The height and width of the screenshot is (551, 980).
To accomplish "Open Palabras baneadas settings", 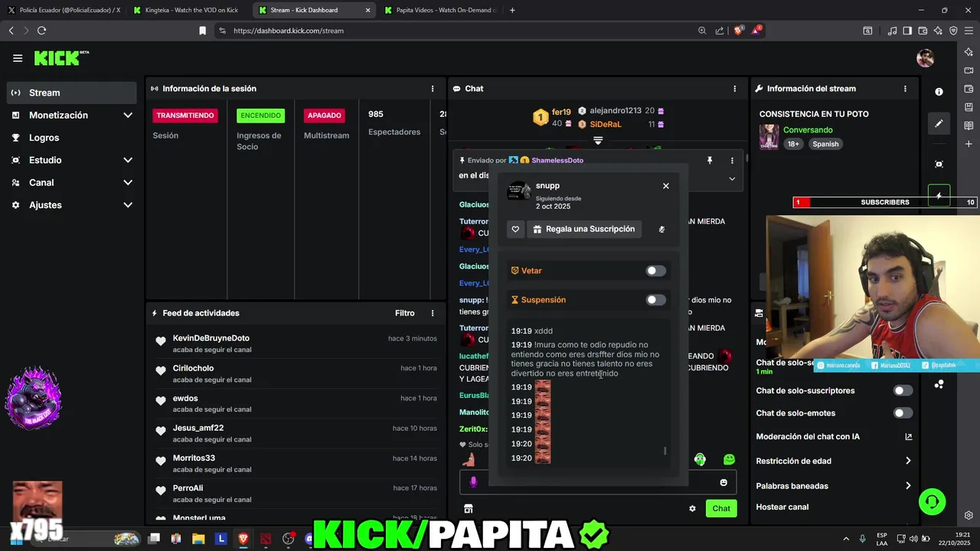I will (834, 486).
